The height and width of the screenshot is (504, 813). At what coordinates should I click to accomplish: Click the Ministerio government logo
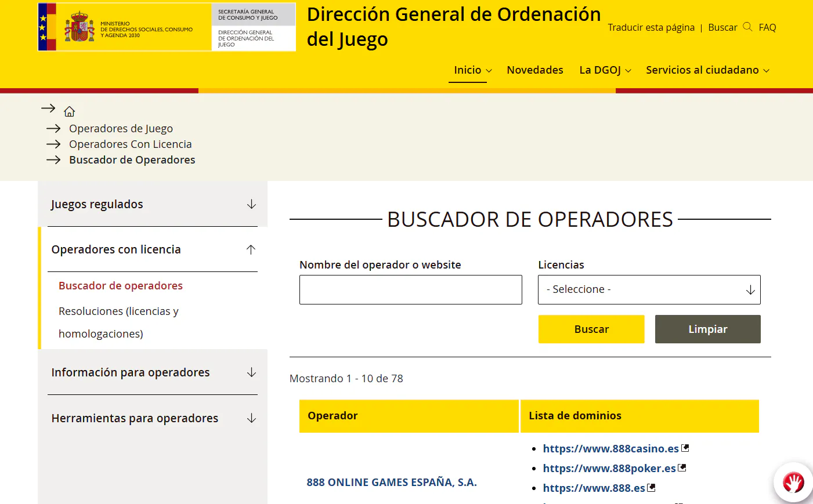(x=167, y=27)
